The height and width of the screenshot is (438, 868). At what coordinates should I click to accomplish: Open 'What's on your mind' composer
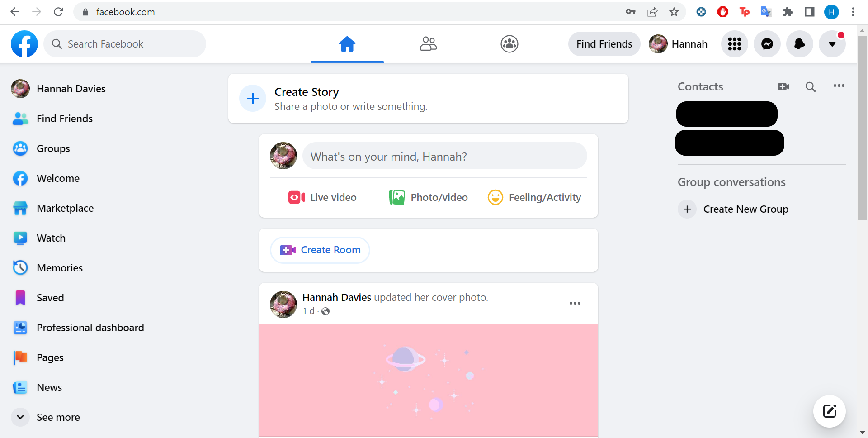click(x=444, y=156)
